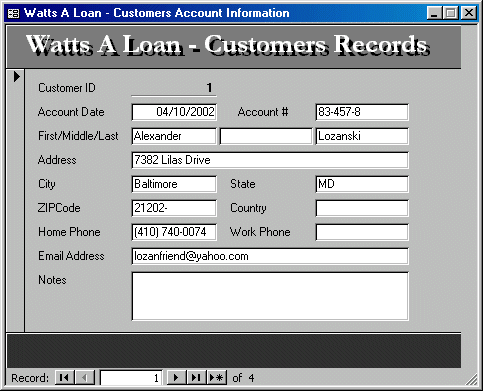Screen dimensions: 483x391
Task: Minimize the Customers Account window
Action: coord(434,13)
